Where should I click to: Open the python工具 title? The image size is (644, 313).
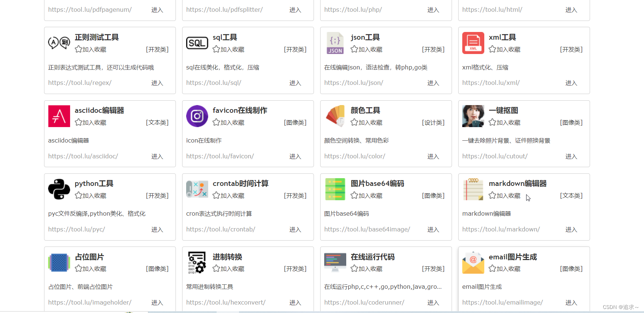pyautogui.click(x=94, y=184)
